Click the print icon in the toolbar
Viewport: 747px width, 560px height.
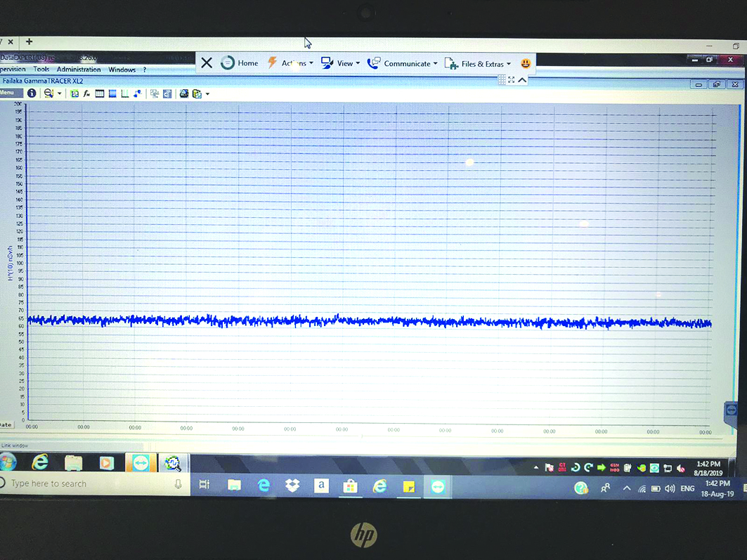pos(184,93)
